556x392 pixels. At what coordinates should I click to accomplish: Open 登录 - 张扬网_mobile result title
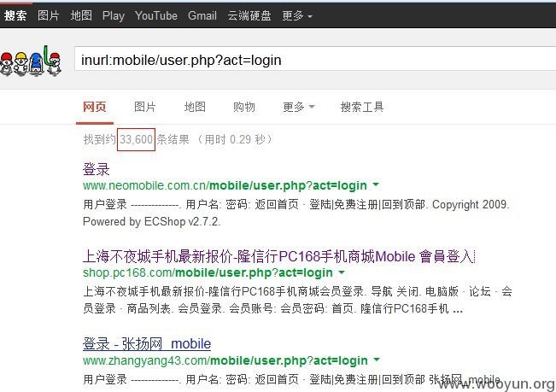(x=147, y=344)
